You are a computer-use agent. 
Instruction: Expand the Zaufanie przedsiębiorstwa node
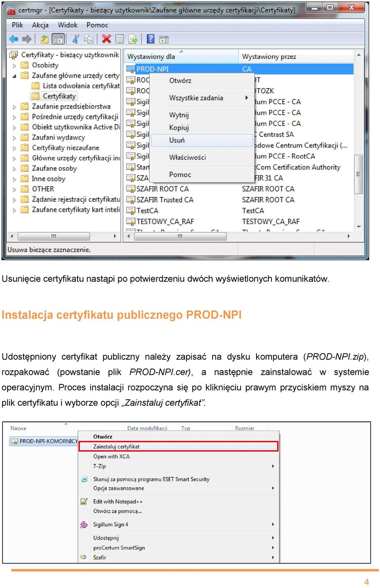pyautogui.click(x=15, y=107)
